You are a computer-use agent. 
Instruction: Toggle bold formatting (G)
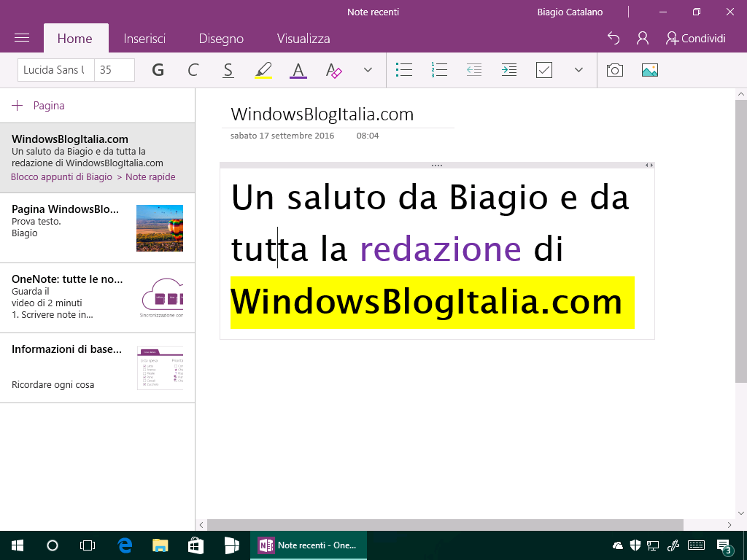158,70
